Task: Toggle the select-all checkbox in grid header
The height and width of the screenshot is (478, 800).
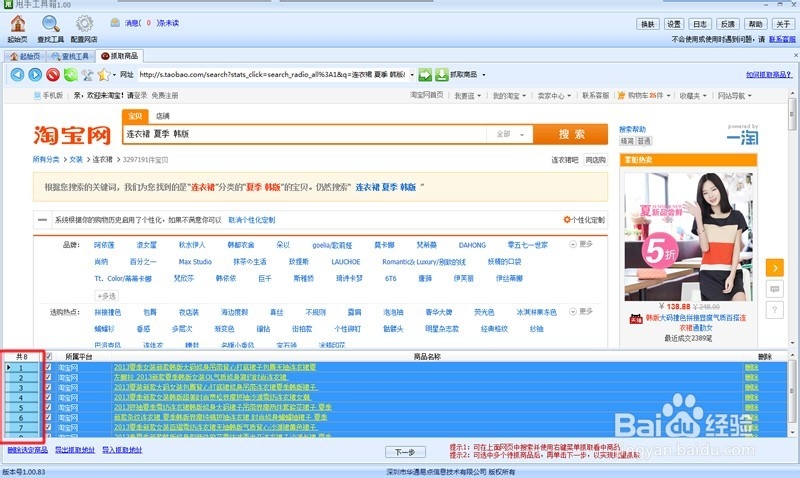Action: 48,357
